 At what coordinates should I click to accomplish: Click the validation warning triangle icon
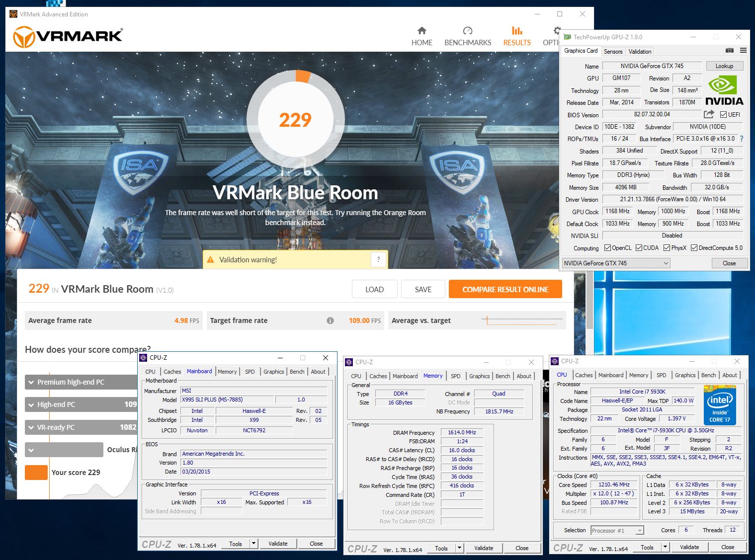pos(210,260)
